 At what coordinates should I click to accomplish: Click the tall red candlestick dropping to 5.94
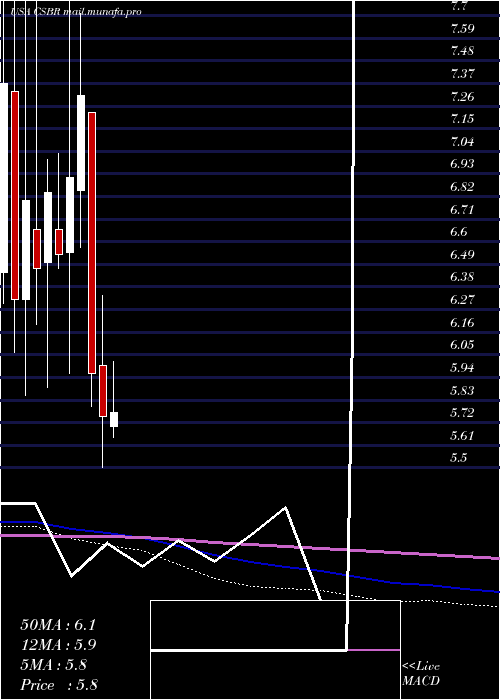tap(92, 243)
